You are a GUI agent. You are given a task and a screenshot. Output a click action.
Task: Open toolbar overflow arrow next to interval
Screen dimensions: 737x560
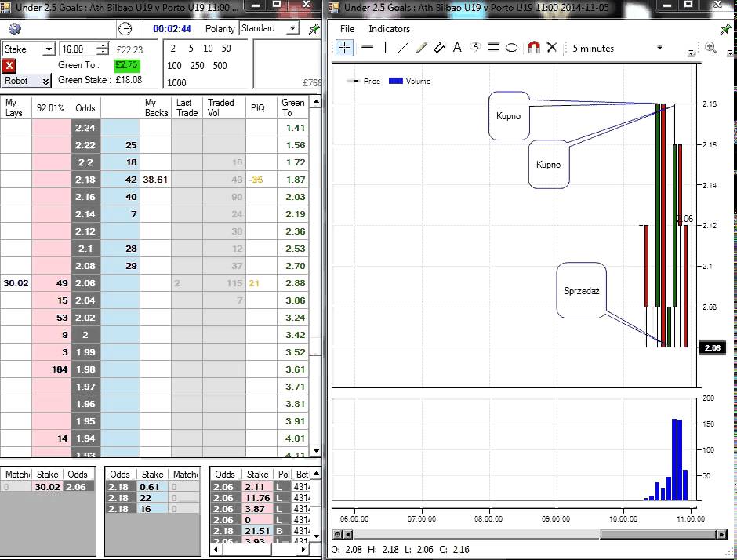tap(691, 53)
